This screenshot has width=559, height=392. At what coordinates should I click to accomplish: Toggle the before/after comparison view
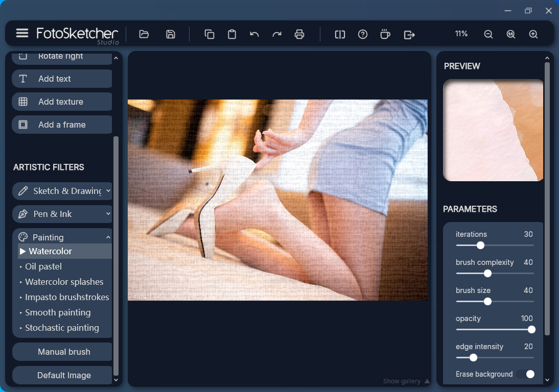pyautogui.click(x=340, y=34)
